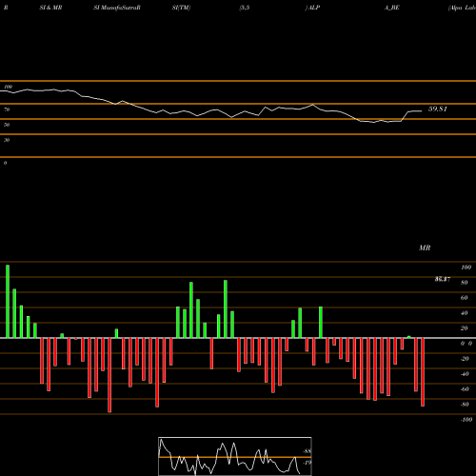Click the -80 label on the MR axis
Image resolution: width=476 pixels, height=476 pixels.
tap(465, 405)
